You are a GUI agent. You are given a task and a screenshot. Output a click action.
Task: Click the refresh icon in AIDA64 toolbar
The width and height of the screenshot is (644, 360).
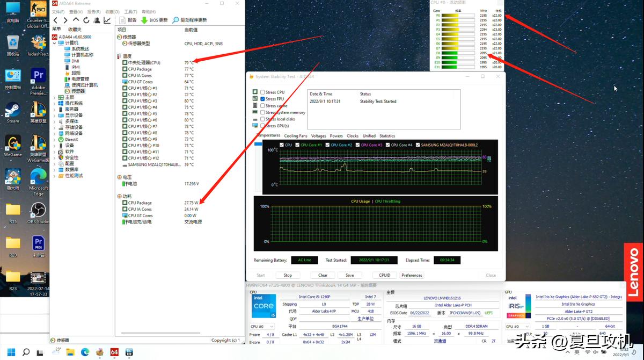pos(86,20)
